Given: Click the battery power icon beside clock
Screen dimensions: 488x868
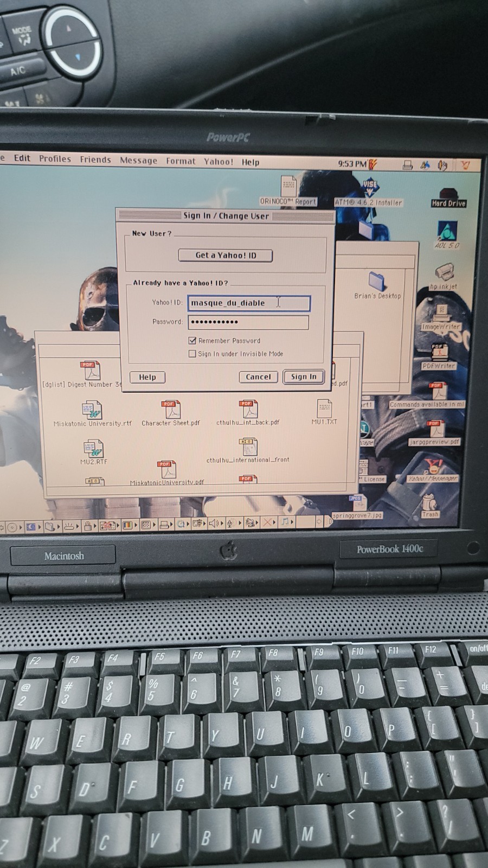Looking at the screenshot, I should click(x=373, y=164).
